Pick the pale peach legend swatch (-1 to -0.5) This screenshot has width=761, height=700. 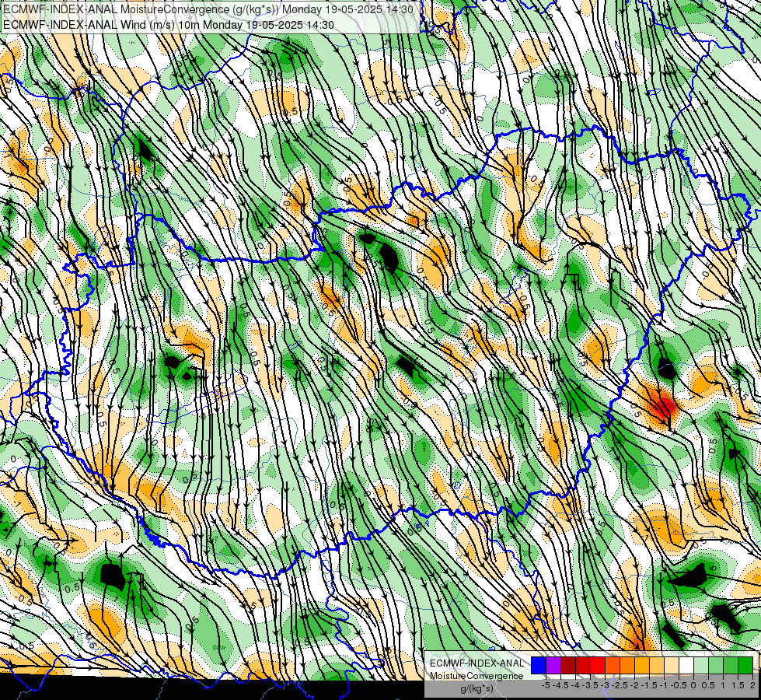click(x=672, y=666)
